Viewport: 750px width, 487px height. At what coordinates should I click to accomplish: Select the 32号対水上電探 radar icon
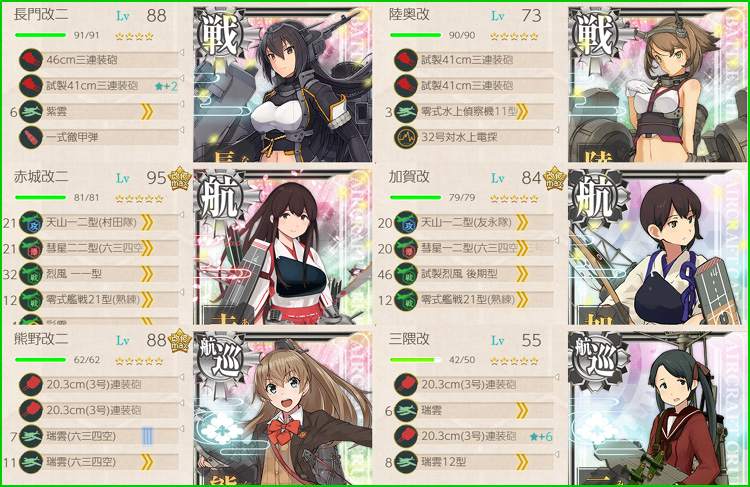(406, 137)
